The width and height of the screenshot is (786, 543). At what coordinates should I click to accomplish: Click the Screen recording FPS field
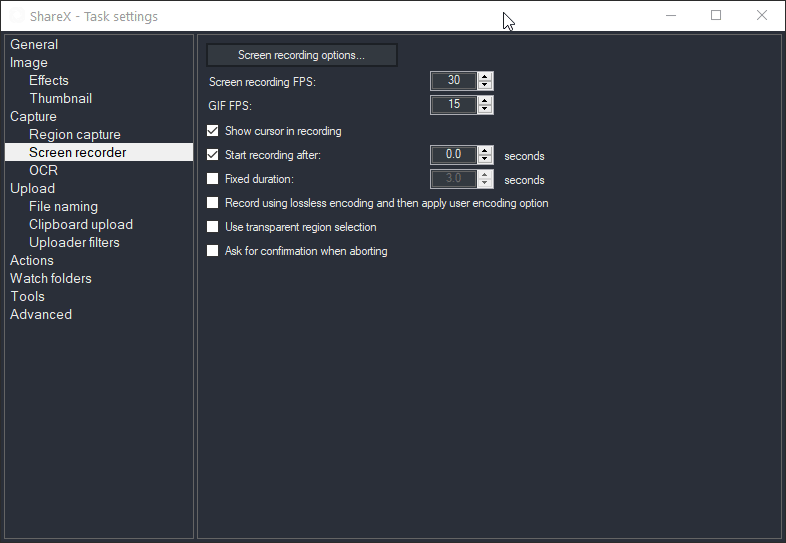pyautogui.click(x=454, y=81)
